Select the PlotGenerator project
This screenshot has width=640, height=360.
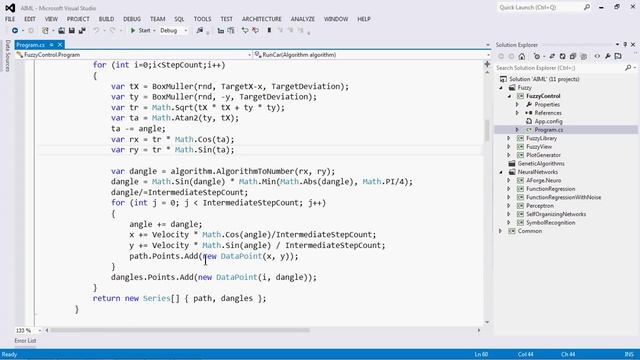(x=543, y=155)
